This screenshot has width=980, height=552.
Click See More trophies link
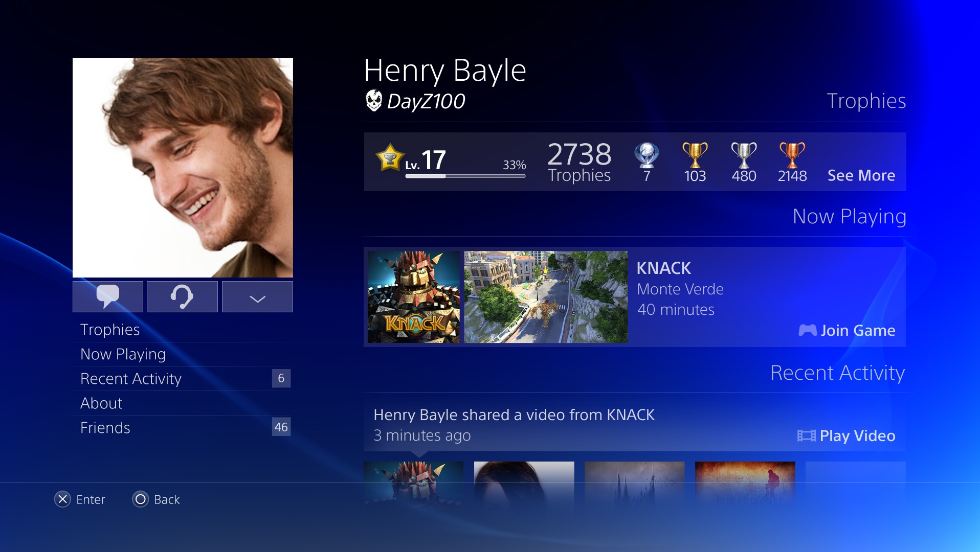861,175
